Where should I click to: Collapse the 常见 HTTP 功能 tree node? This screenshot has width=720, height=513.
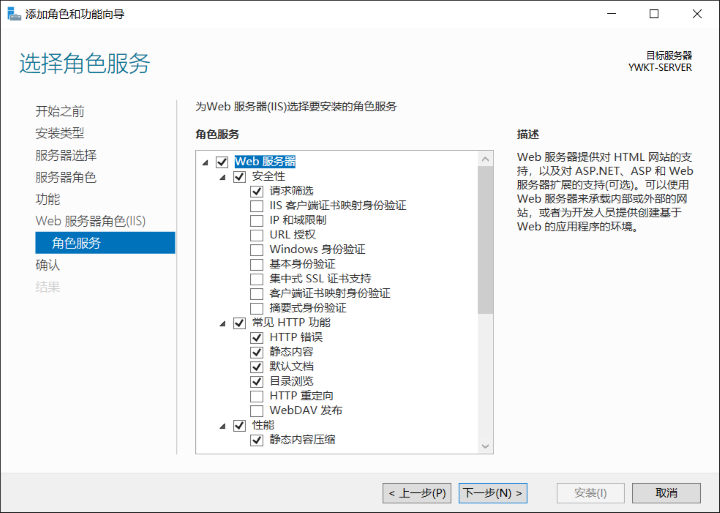click(x=223, y=323)
